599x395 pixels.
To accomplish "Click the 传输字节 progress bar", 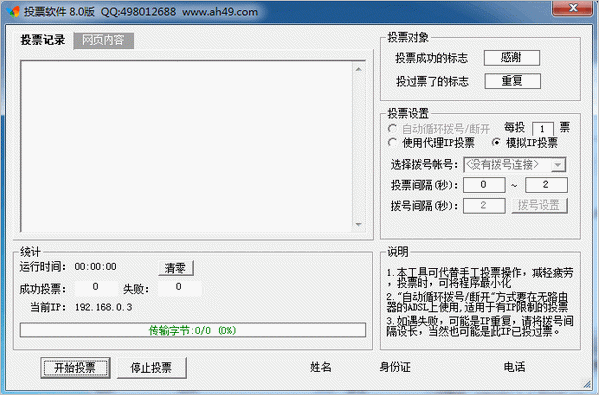I will point(193,330).
